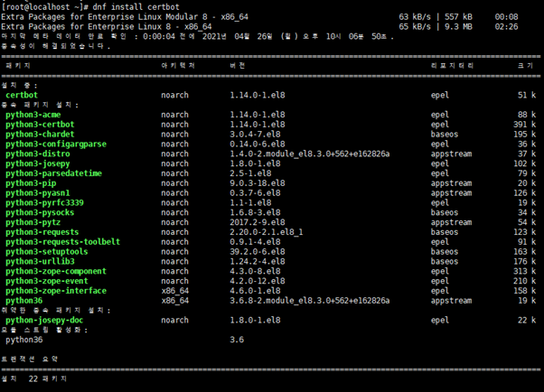Select version '3.0.4-7.el8' for python3-chardet
The height and width of the screenshot is (392, 544).
(x=255, y=135)
